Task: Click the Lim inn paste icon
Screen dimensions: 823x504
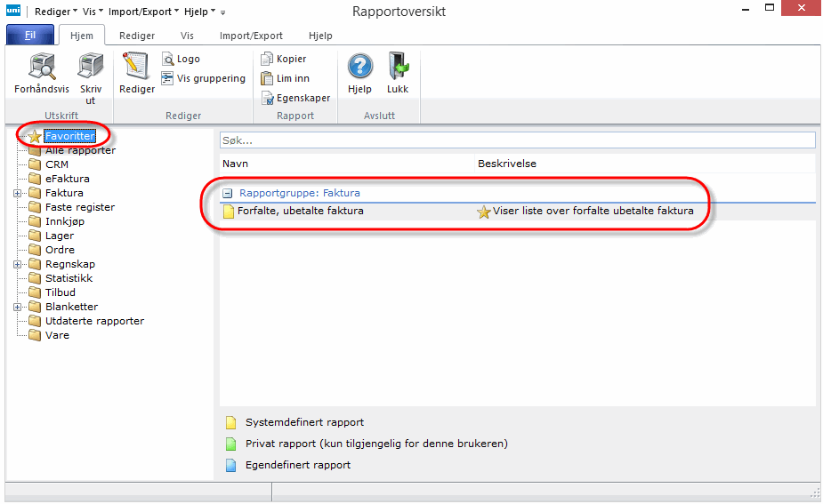Action: pos(267,78)
